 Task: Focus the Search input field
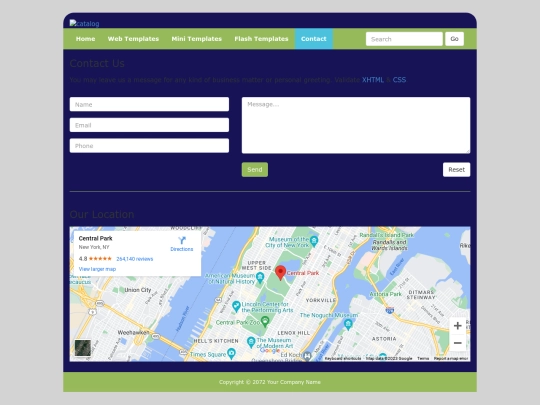(404, 39)
